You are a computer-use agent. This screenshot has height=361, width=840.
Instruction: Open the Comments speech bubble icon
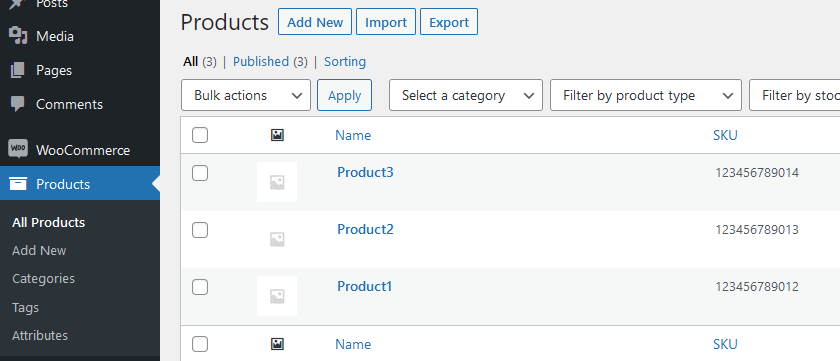click(x=18, y=104)
